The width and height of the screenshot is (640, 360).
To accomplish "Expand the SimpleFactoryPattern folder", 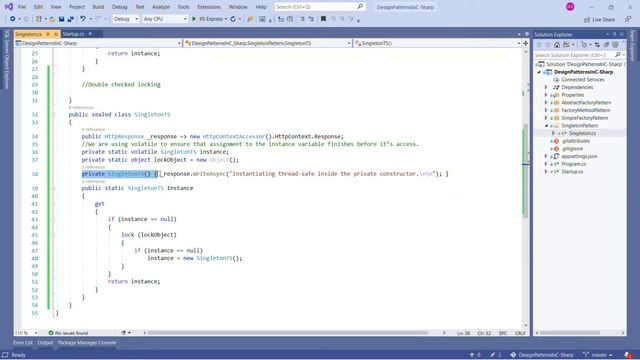I will pos(546,118).
